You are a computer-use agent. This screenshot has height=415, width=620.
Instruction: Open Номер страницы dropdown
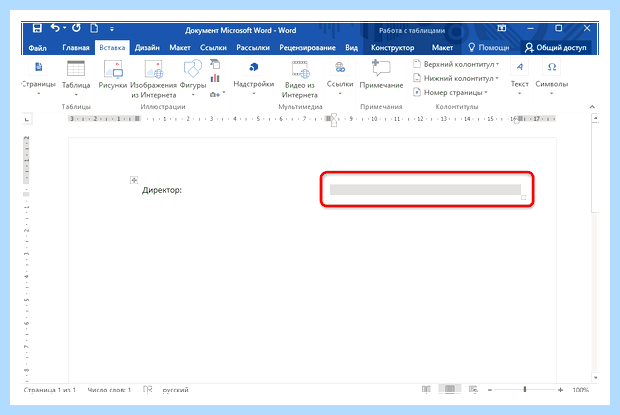point(450,92)
